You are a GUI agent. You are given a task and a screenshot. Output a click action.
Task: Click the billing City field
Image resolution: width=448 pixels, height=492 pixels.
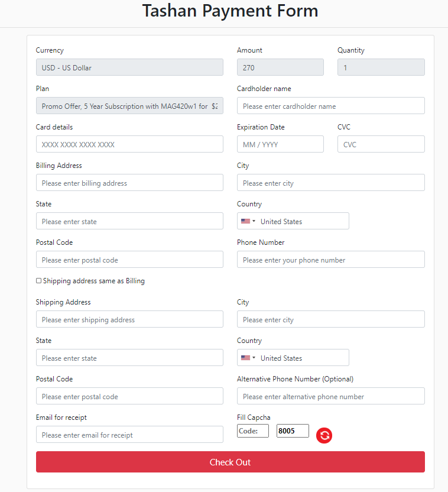coord(331,183)
